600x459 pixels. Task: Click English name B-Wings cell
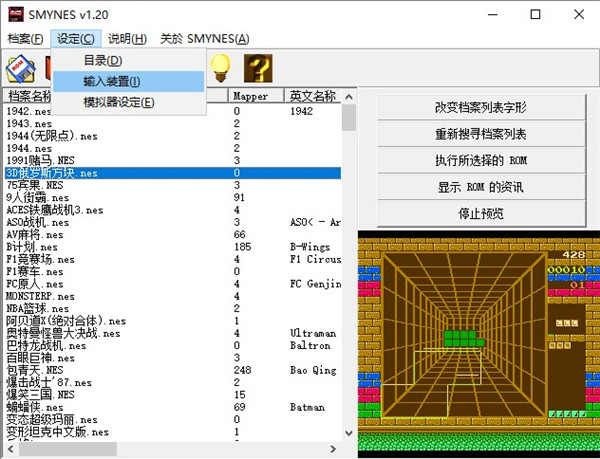tap(310, 247)
